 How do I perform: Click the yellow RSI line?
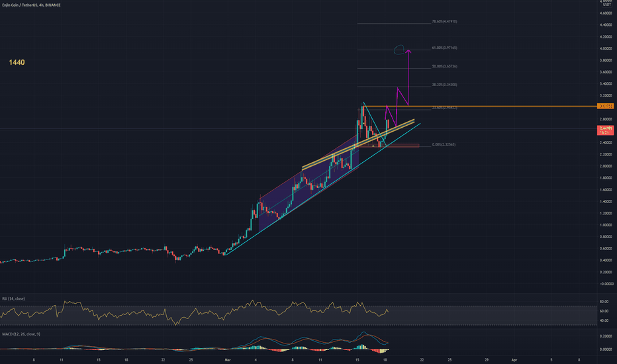[x=195, y=312]
